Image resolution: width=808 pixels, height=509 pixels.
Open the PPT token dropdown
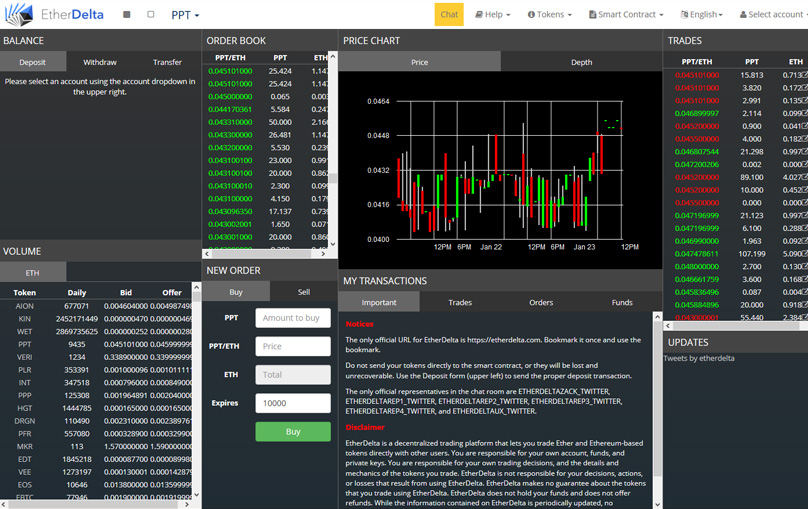(x=185, y=15)
